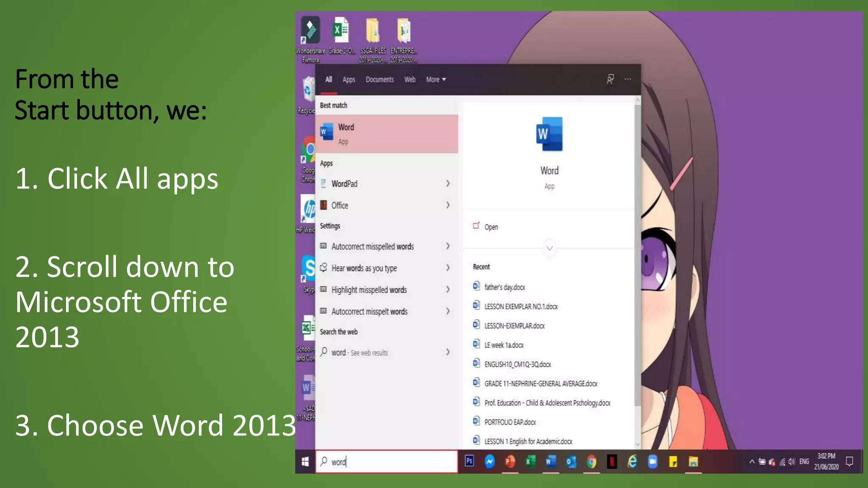Expand Word actions with the down chevron
868x488 pixels.
(x=549, y=248)
